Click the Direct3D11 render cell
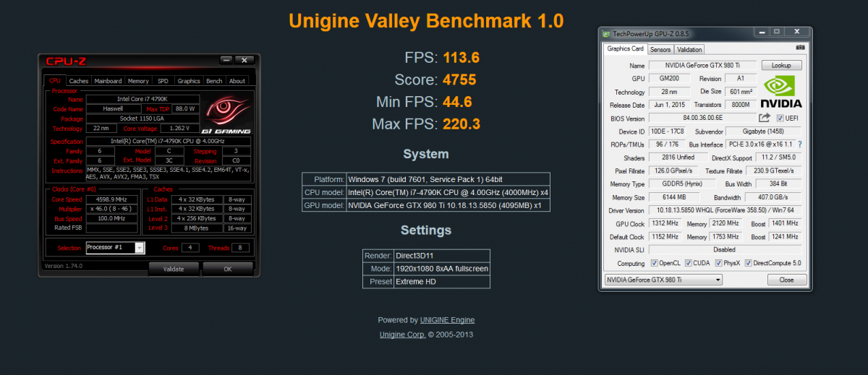 (441, 256)
